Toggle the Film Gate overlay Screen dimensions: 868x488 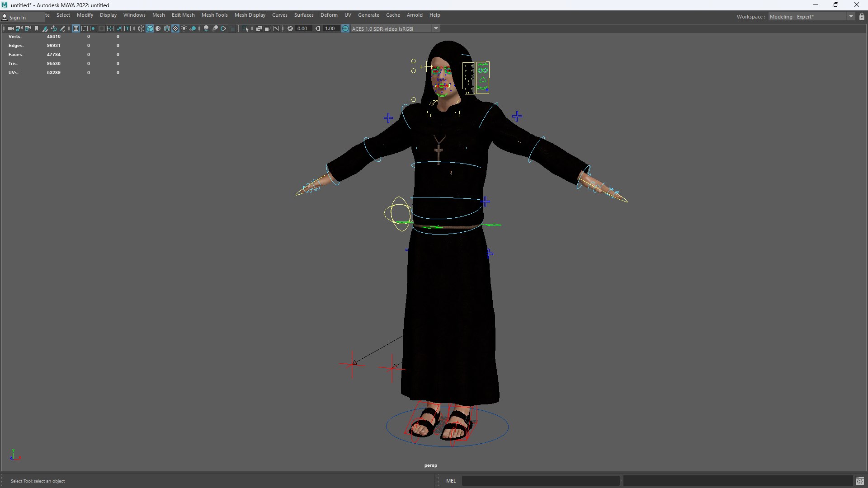tap(85, 28)
